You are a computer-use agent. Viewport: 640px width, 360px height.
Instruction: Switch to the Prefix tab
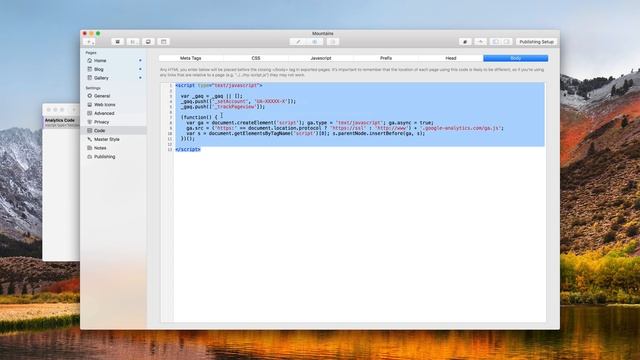pyautogui.click(x=386, y=58)
